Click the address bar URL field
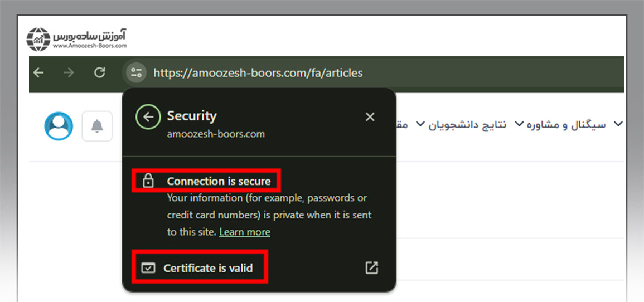644x302 pixels. [258, 72]
